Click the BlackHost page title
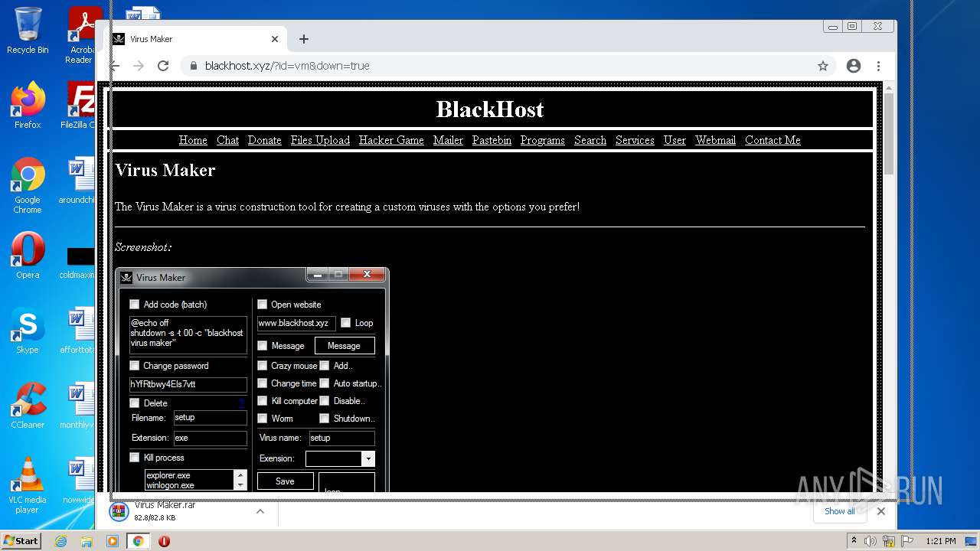 point(490,109)
